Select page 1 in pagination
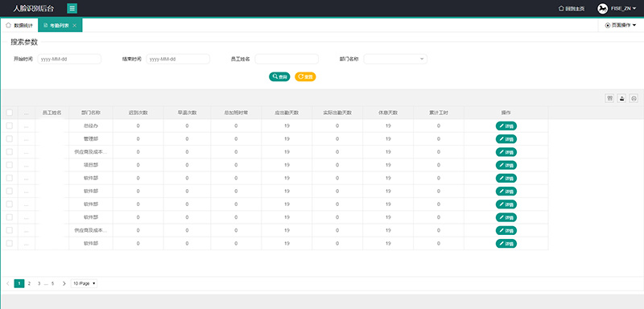The image size is (644, 309). tap(19, 283)
